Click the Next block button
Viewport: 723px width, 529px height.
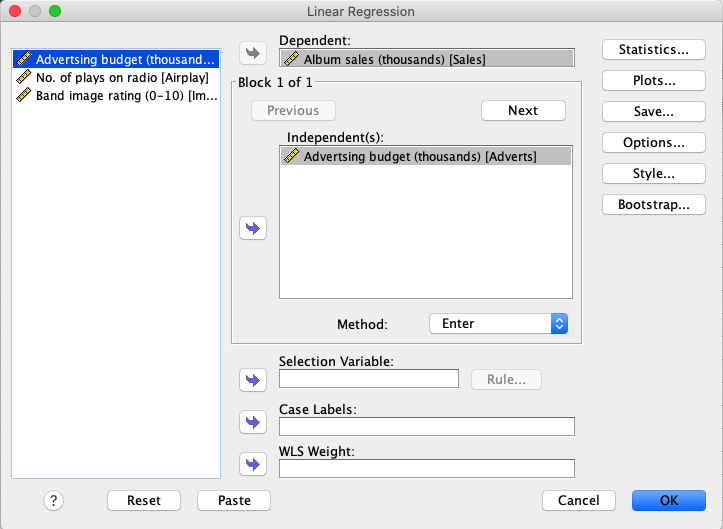(x=523, y=111)
